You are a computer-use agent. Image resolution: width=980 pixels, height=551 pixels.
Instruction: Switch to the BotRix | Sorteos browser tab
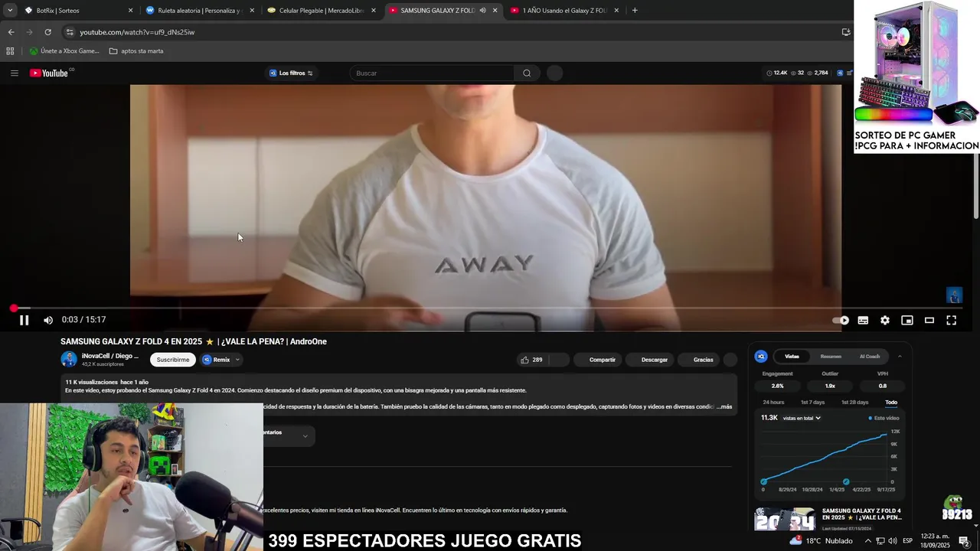coord(77,11)
